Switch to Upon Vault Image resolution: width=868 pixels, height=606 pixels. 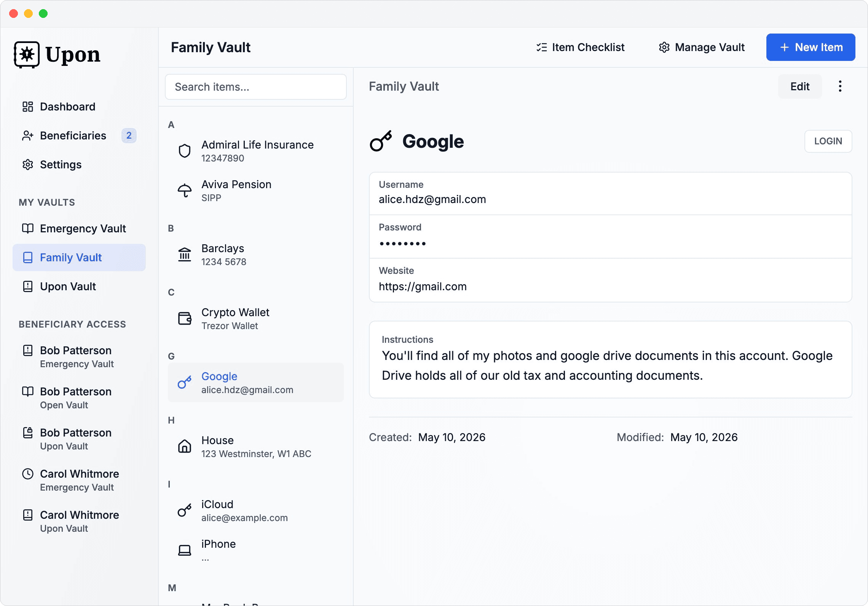79,286
